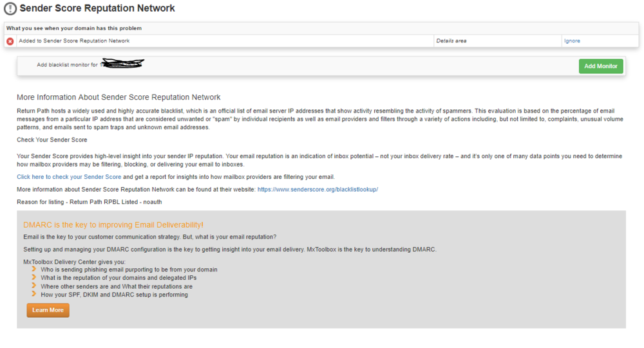Viewport: 644px width, 348px height.
Task: Open the senderscore.org blacklistlookup URL
Action: (317, 190)
